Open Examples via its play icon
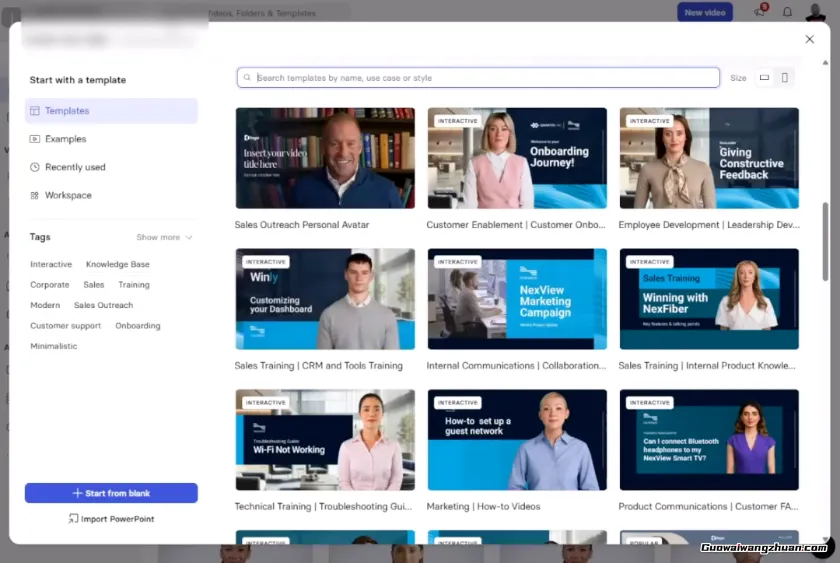Viewport: 840px width, 563px height. (x=35, y=139)
